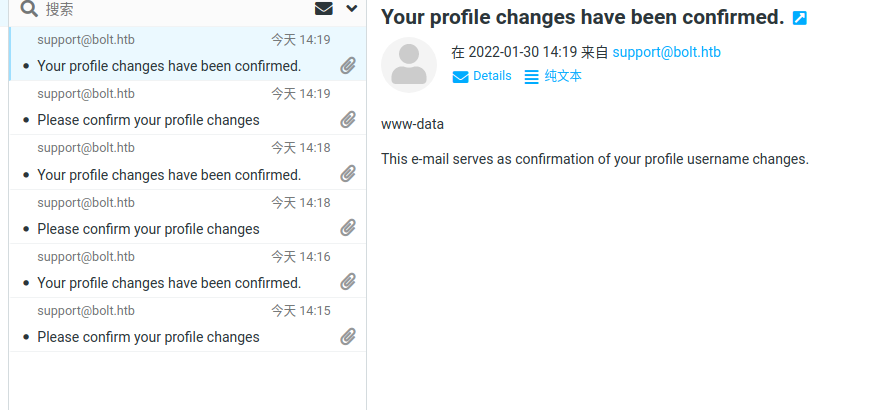The height and width of the screenshot is (410, 891).
Task: Open the 14:19 'Please confirm your profile changes' email
Action: (x=148, y=120)
